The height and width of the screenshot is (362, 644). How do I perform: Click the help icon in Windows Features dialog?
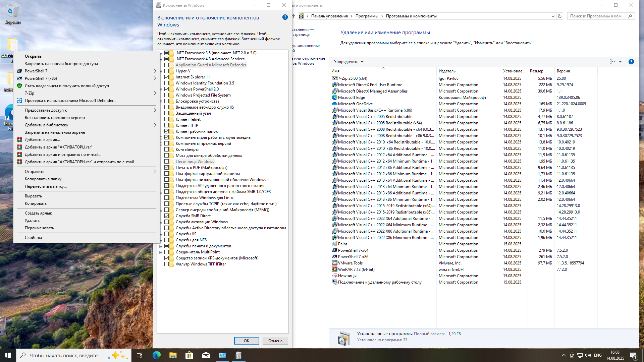coord(285,17)
